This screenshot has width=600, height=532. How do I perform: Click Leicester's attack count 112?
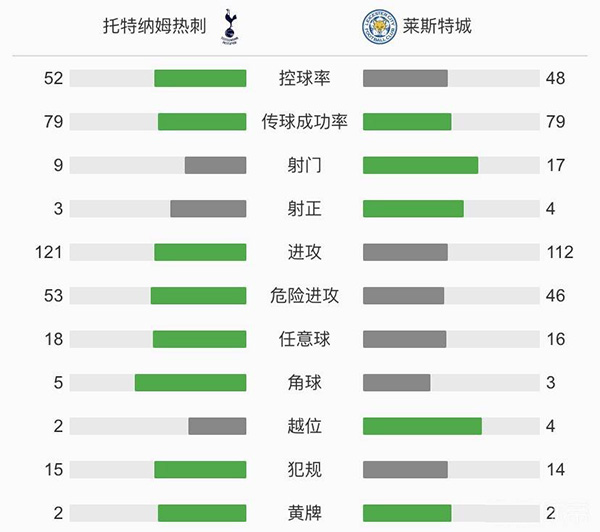pyautogui.click(x=560, y=252)
